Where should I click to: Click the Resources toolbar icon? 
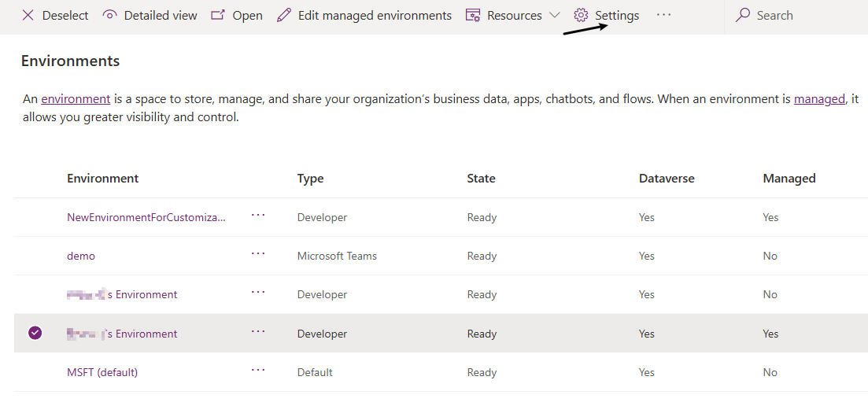(x=473, y=16)
